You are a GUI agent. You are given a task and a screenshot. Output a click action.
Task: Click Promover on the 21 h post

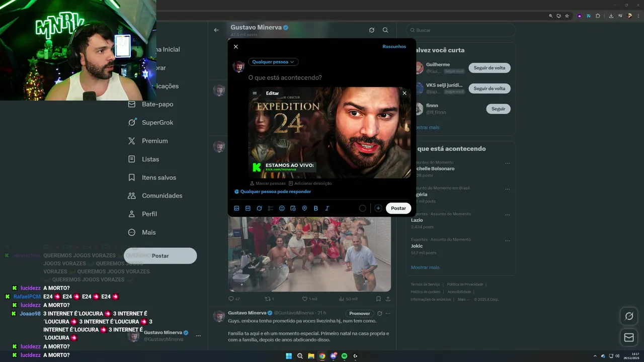coord(360,313)
